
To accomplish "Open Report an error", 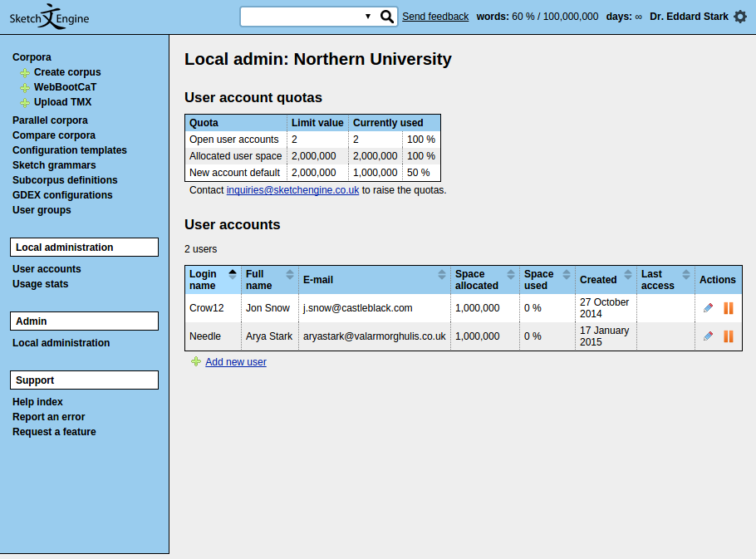I will [49, 416].
